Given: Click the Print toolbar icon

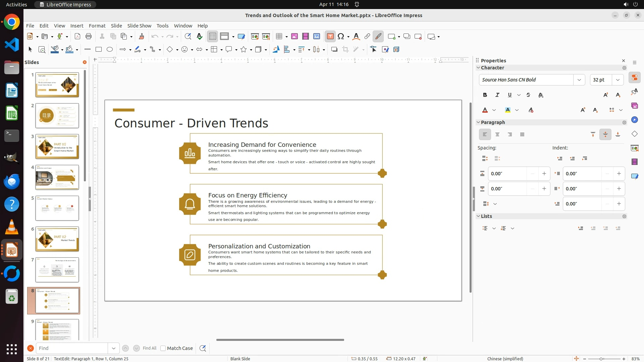Looking at the screenshot, I should 89,37.
